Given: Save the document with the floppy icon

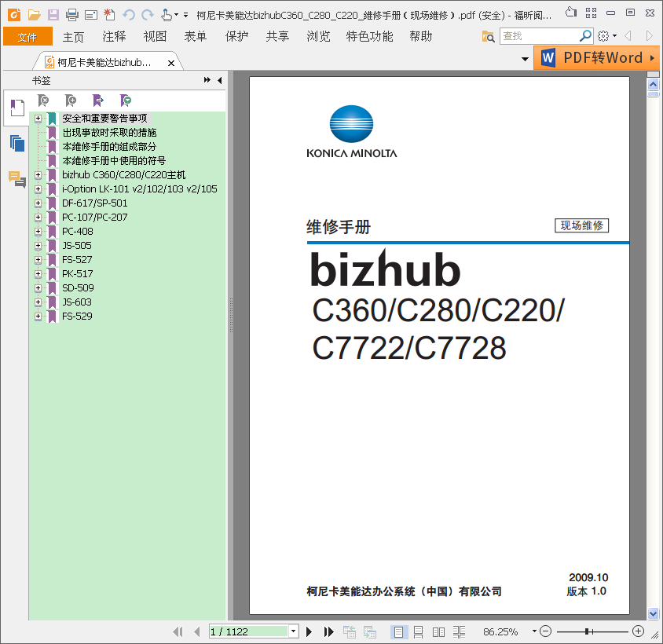Looking at the screenshot, I should pos(53,15).
